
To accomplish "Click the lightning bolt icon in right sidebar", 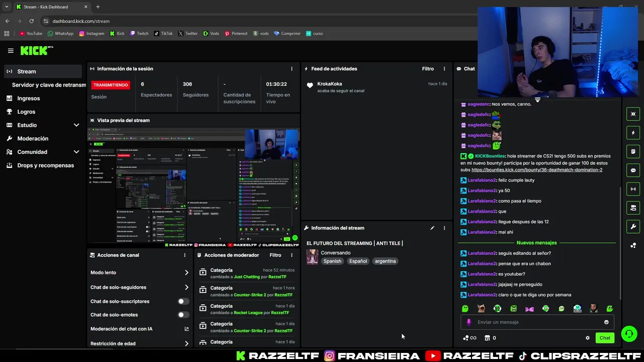I will click(x=633, y=133).
